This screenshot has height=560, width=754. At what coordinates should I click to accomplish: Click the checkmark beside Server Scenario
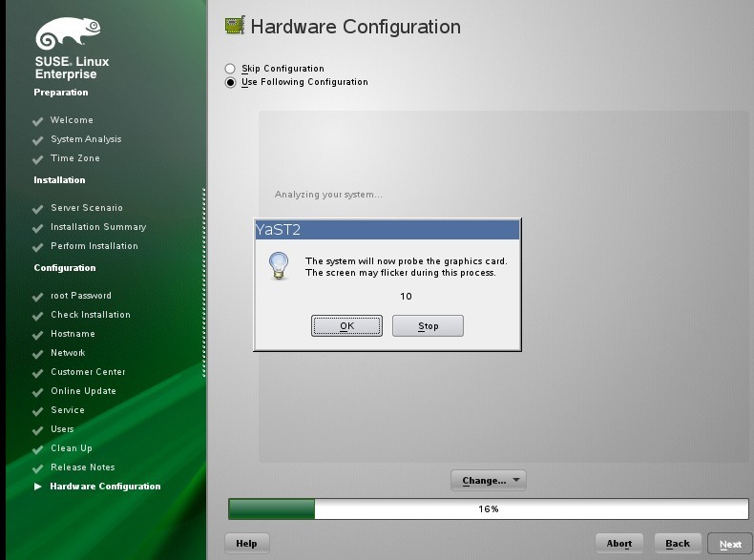[x=37, y=209]
